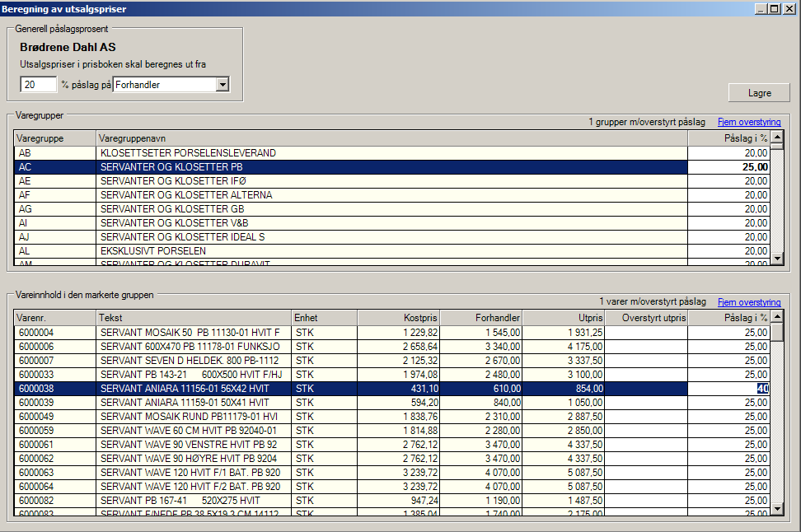The height and width of the screenshot is (532, 801).
Task: Click up arrow of Vareinnhold list scrollbar
Action: point(777,316)
